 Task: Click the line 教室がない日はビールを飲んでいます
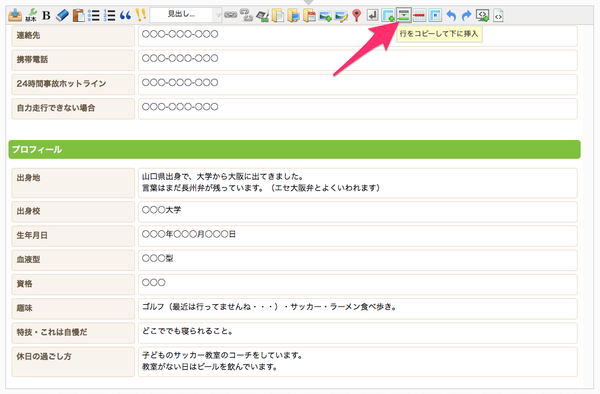point(210,367)
